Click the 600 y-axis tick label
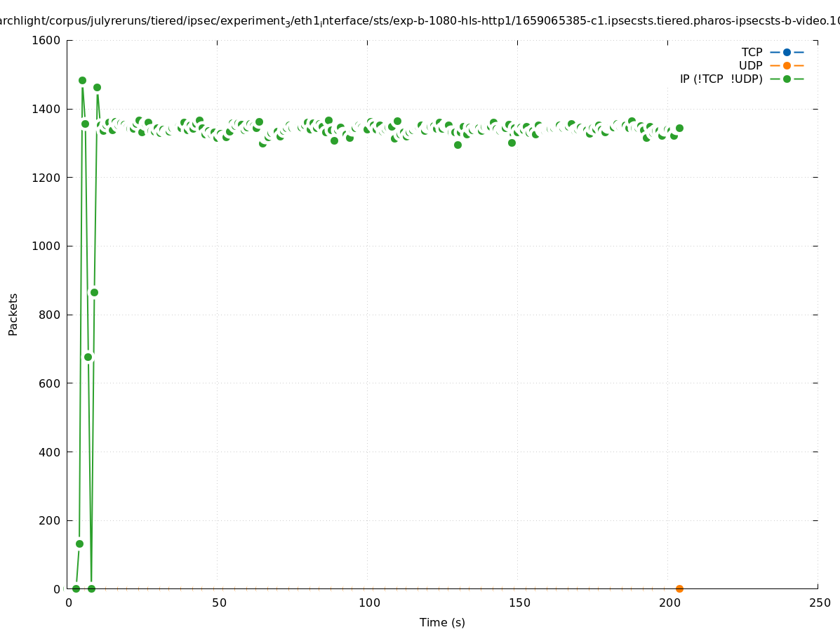The width and height of the screenshot is (840, 632). (49, 383)
